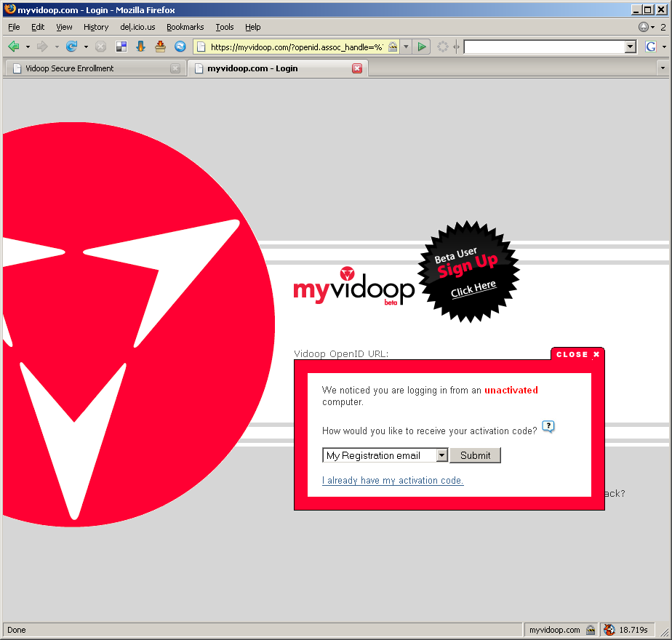This screenshot has width=672, height=640.
Task: Click the padlock icon in address bar
Action: tap(393, 47)
